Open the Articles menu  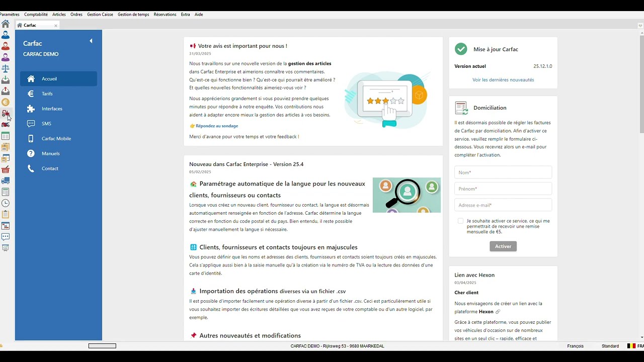[x=59, y=15]
